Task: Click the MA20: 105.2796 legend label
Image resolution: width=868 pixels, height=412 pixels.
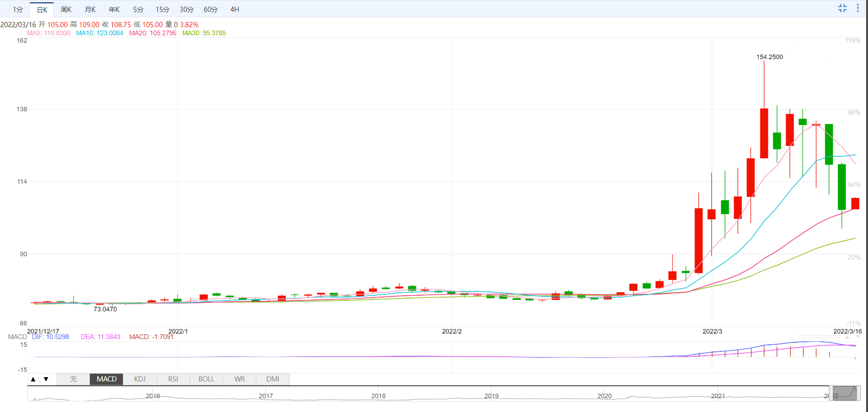Action: (x=153, y=33)
